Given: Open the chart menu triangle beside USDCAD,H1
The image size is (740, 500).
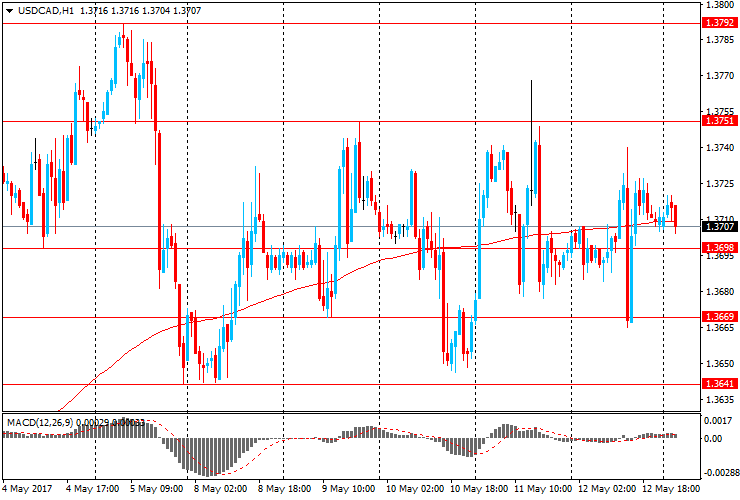Looking at the screenshot, I should (9, 11).
